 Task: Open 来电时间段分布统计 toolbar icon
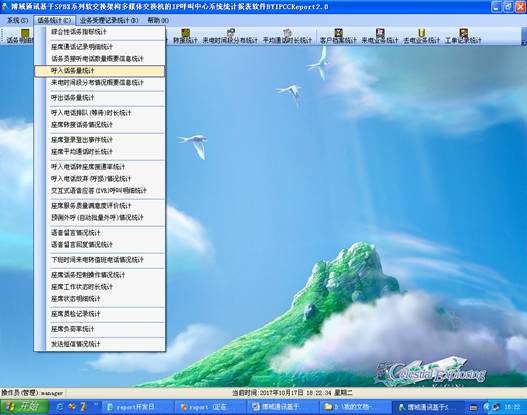[230, 36]
